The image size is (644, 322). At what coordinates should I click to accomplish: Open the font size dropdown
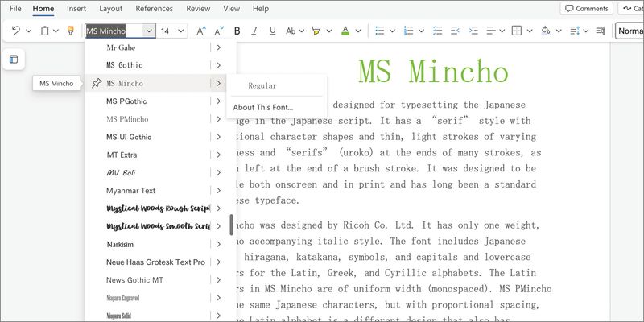(180, 31)
